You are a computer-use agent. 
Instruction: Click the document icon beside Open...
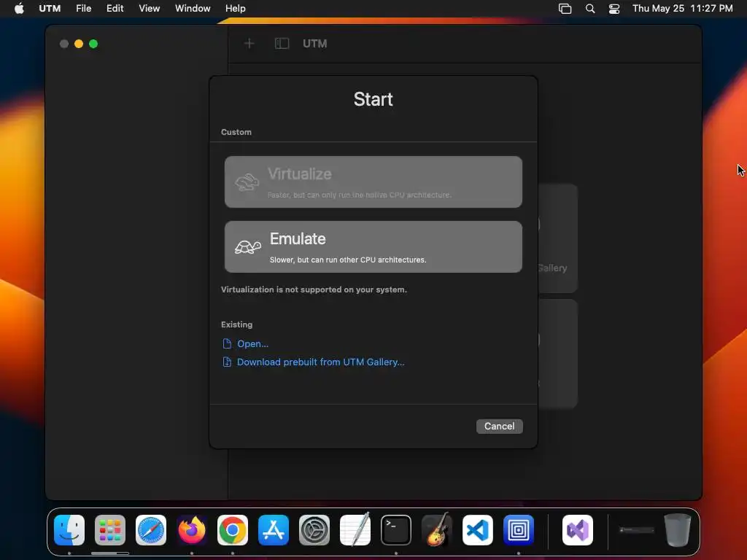point(227,344)
